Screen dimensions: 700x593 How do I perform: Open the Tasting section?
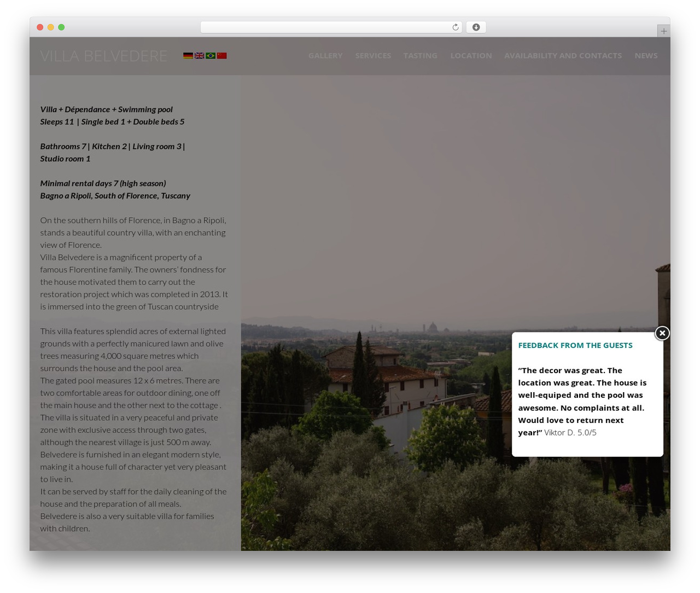coord(421,56)
